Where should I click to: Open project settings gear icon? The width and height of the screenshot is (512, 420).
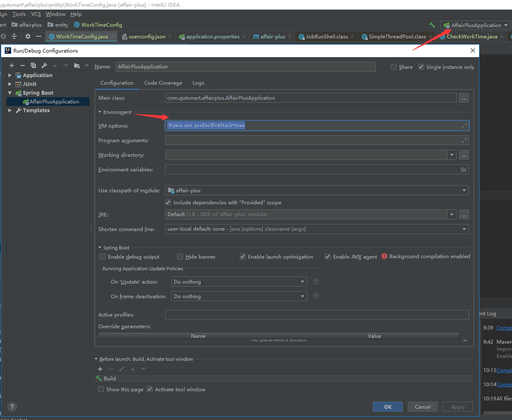(x=28, y=36)
